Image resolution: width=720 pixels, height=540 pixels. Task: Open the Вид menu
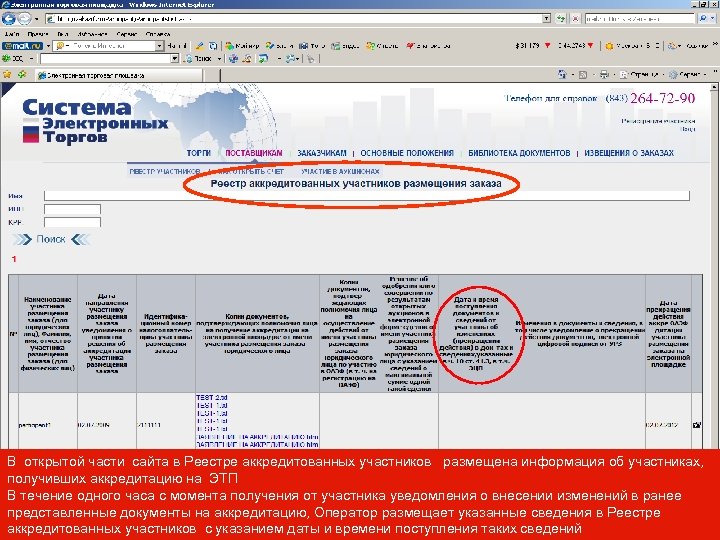(62, 34)
